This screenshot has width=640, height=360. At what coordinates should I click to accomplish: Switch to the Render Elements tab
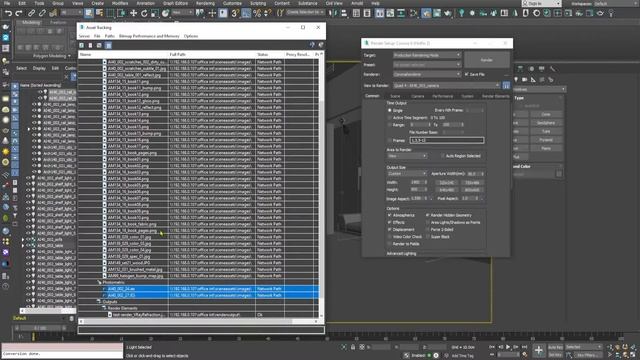[496, 96]
